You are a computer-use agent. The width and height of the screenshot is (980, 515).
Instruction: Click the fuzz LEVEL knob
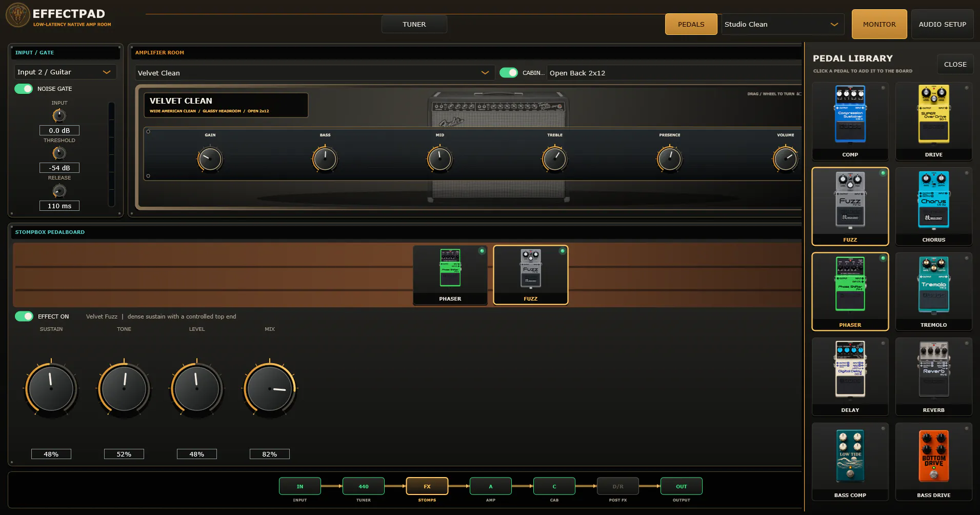pos(196,388)
